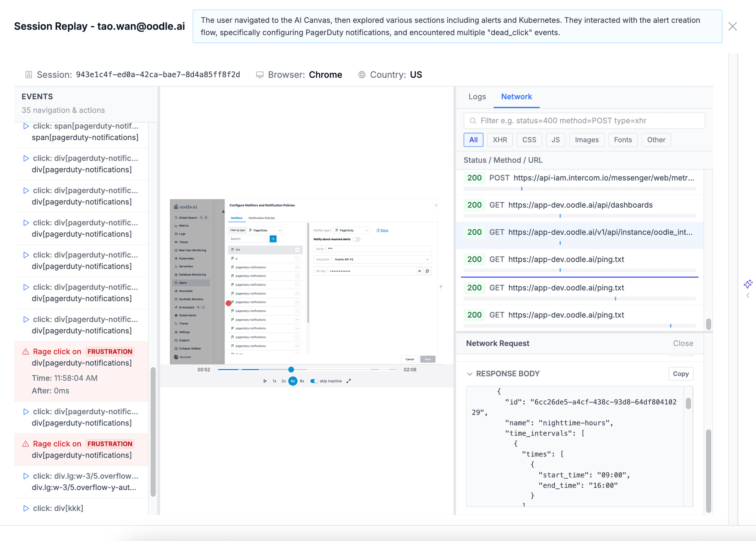756x541 pixels.
Task: Filter network requests by XHR
Action: (x=500, y=140)
